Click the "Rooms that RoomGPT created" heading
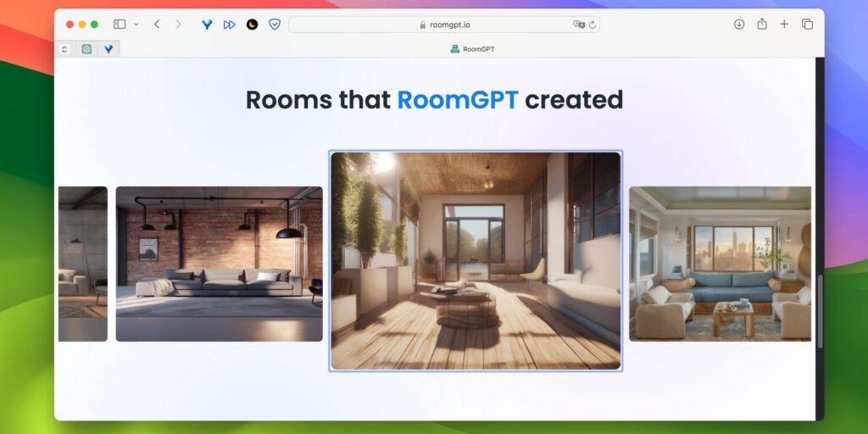 (x=434, y=100)
